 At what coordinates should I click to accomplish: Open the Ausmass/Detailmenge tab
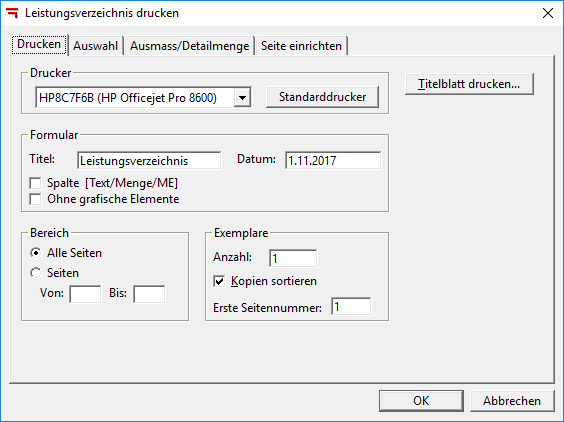click(x=190, y=46)
